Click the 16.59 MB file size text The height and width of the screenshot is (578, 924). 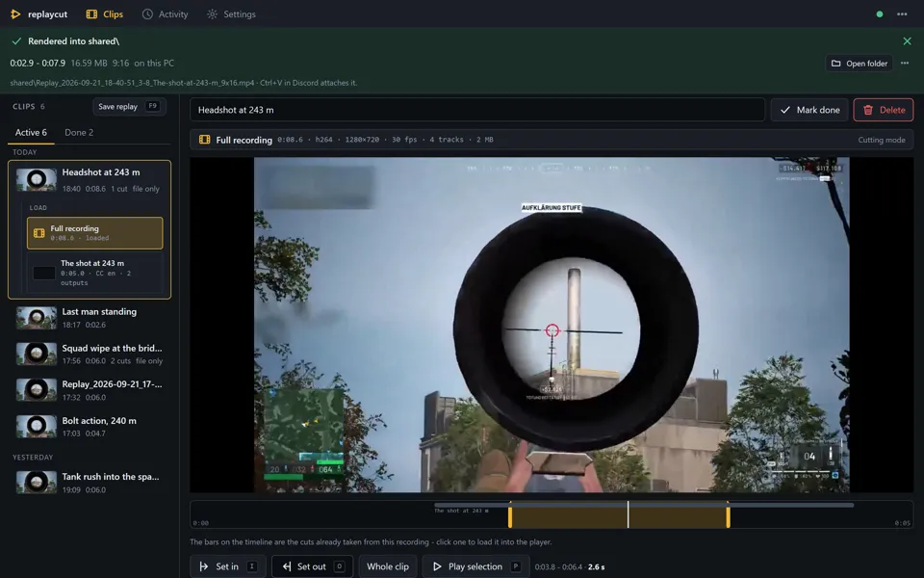pyautogui.click(x=89, y=64)
